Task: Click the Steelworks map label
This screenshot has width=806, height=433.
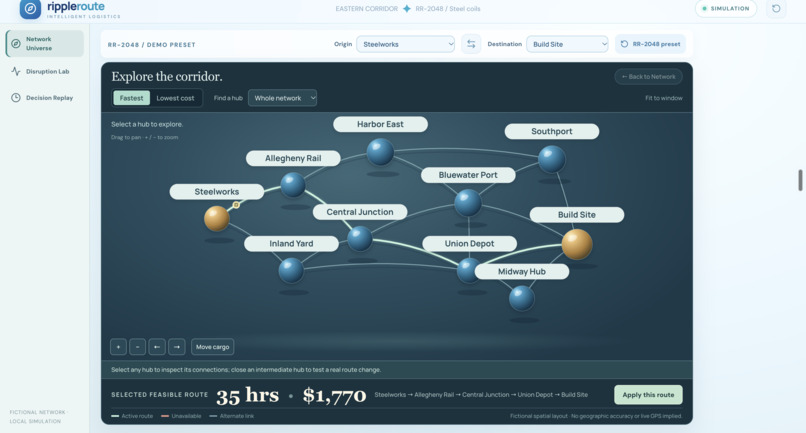Action: (x=216, y=191)
